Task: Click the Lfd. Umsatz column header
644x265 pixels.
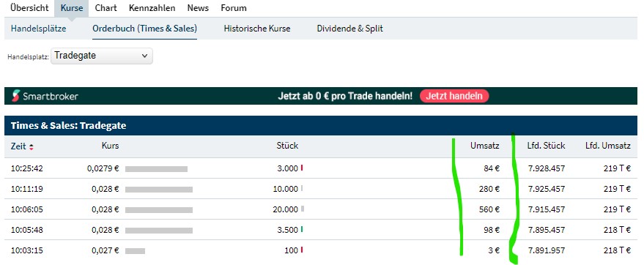Action: point(608,146)
